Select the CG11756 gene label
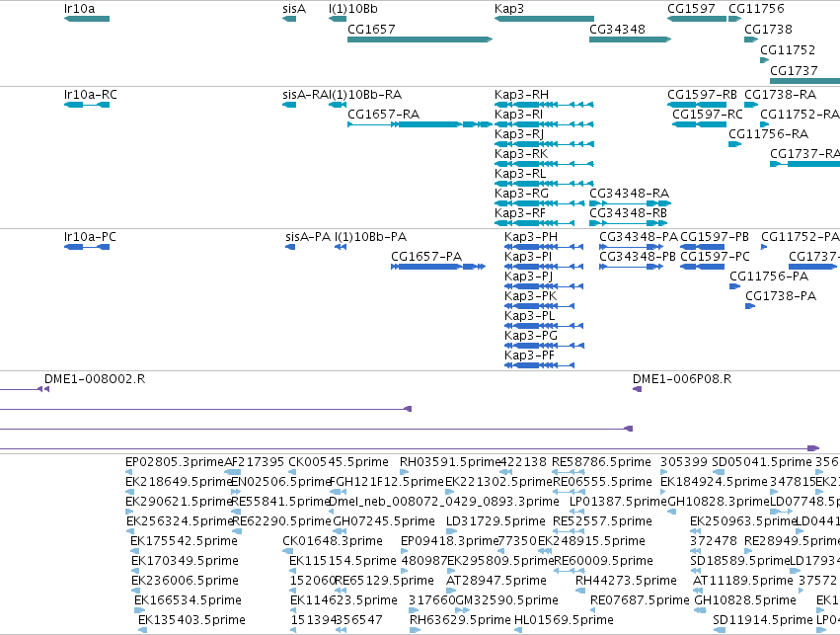This screenshot has height=635, width=840. (756, 9)
